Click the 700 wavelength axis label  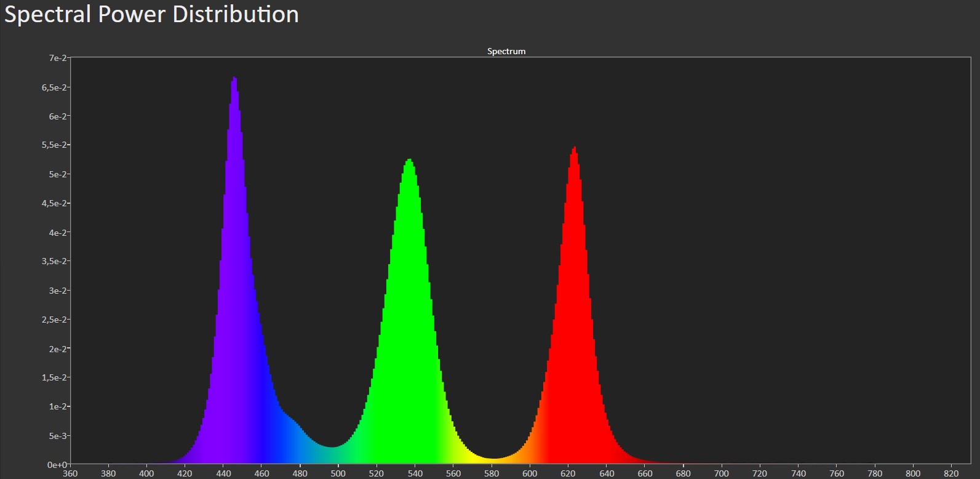[721, 473]
